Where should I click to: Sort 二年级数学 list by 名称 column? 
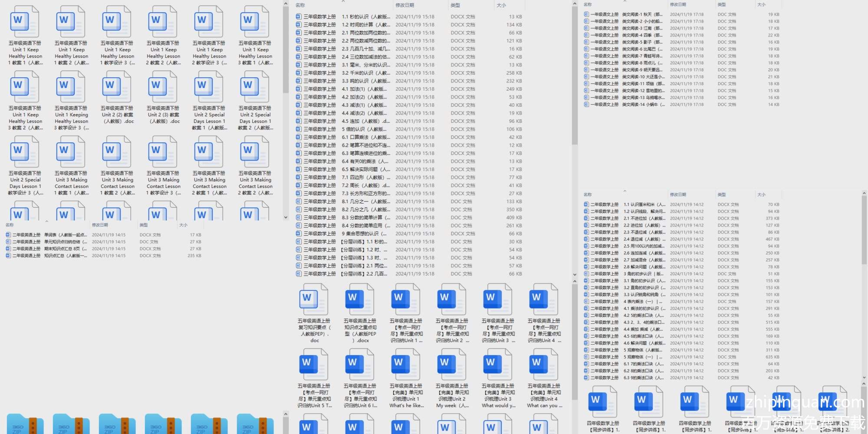[588, 194]
